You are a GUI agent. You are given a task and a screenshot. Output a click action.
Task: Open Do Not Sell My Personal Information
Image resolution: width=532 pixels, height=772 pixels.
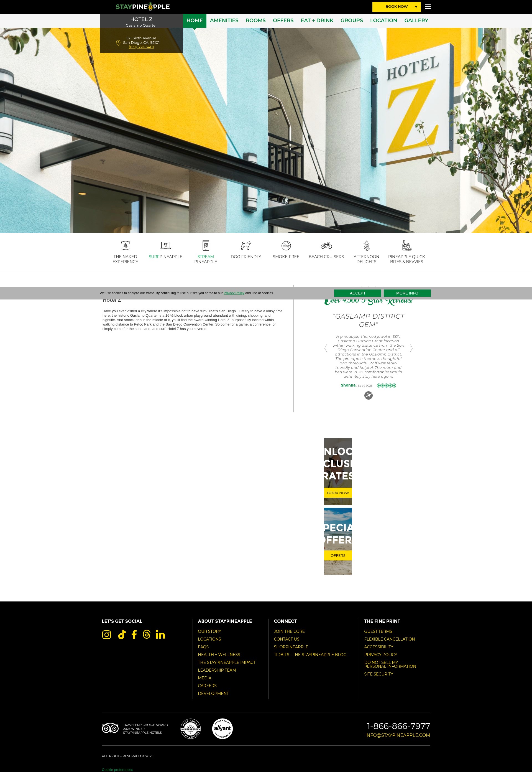(390, 664)
